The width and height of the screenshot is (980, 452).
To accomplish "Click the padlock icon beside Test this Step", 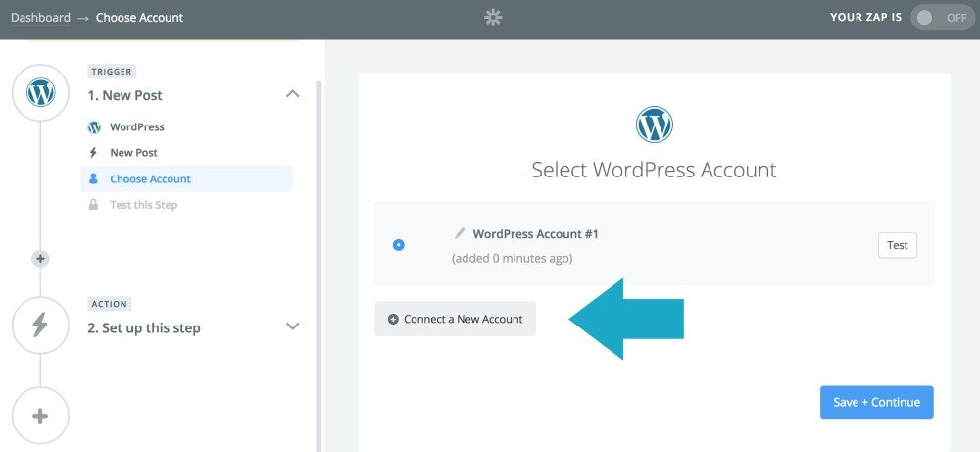I will tap(93, 205).
